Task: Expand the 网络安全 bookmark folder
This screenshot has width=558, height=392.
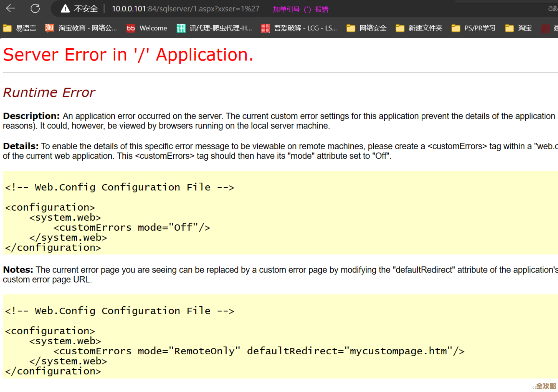Action: click(x=367, y=28)
